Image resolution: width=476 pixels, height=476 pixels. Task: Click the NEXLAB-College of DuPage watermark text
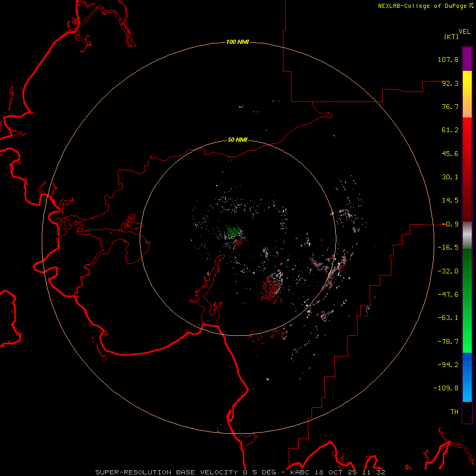(x=425, y=6)
